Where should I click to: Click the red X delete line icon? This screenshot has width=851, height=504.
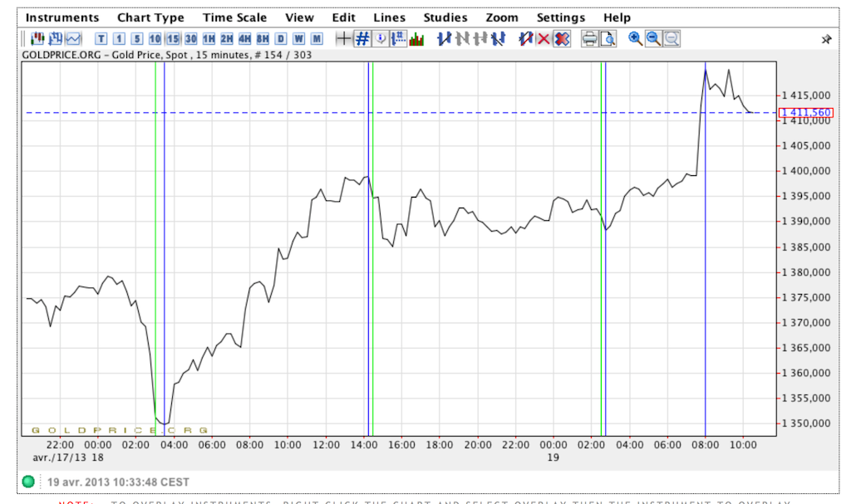[544, 38]
